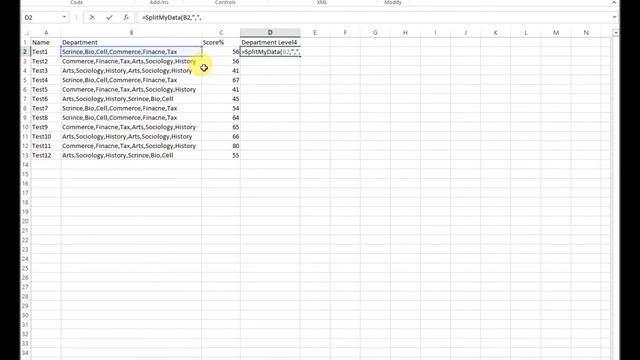Select column B header
This screenshot has width=640, height=360.
[131, 33]
